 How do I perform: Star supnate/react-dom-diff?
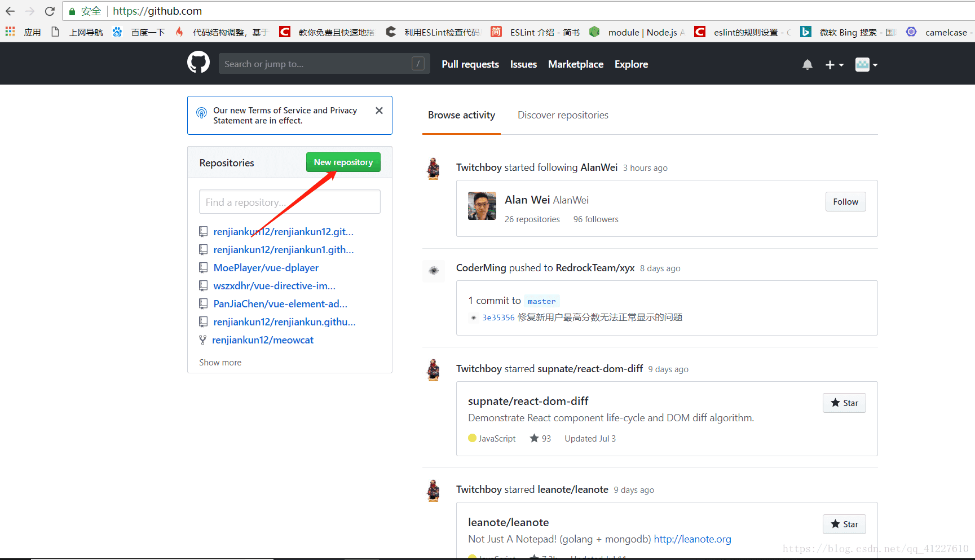point(844,403)
